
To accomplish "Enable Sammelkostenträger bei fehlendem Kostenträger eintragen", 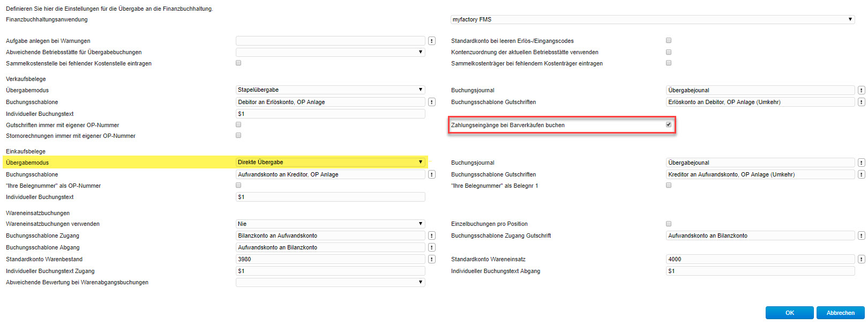I will [x=668, y=63].
